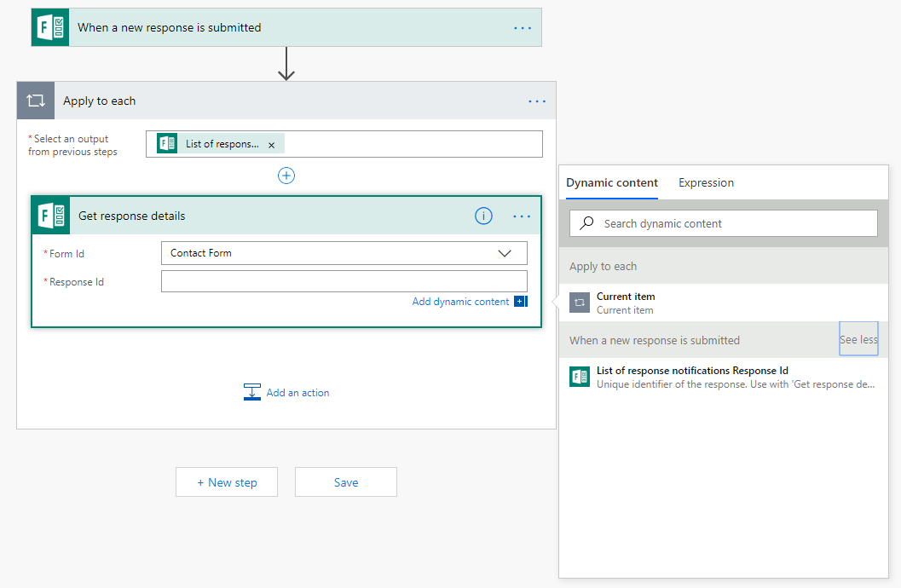Click the blue dynamic content plus icon
The width and height of the screenshot is (901, 588).
click(x=521, y=302)
